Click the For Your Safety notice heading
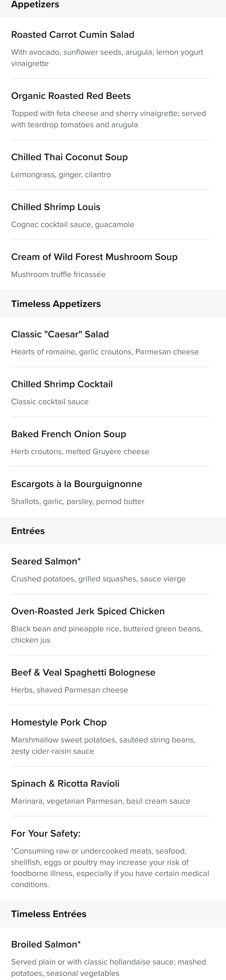Image resolution: width=226 pixels, height=980 pixels. [46, 833]
